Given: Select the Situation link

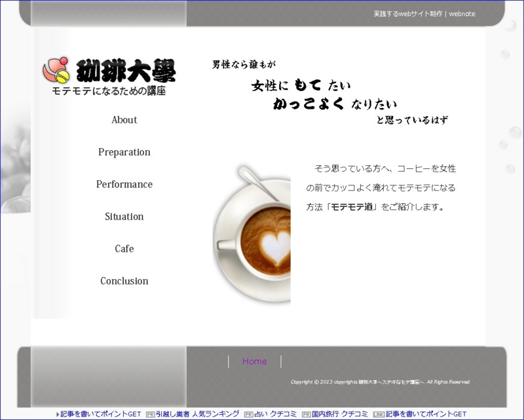Looking at the screenshot, I should pos(124,216).
